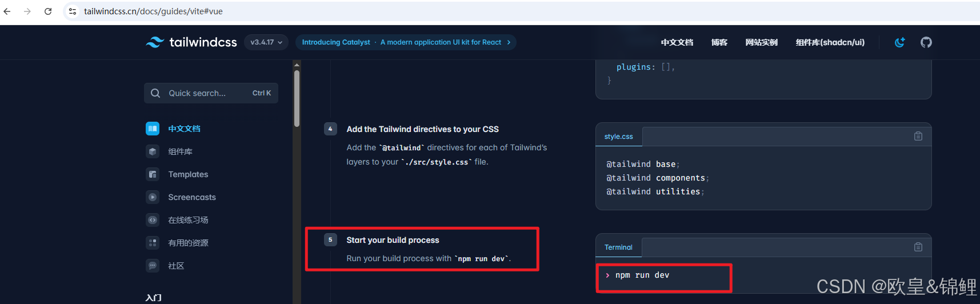Screen dimensions: 980x304
Task: Click the @tailwind utilities code line
Action: point(655,191)
